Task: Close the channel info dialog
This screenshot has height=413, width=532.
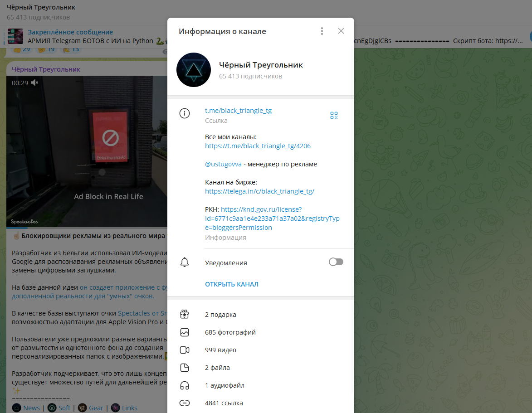Action: [x=341, y=31]
